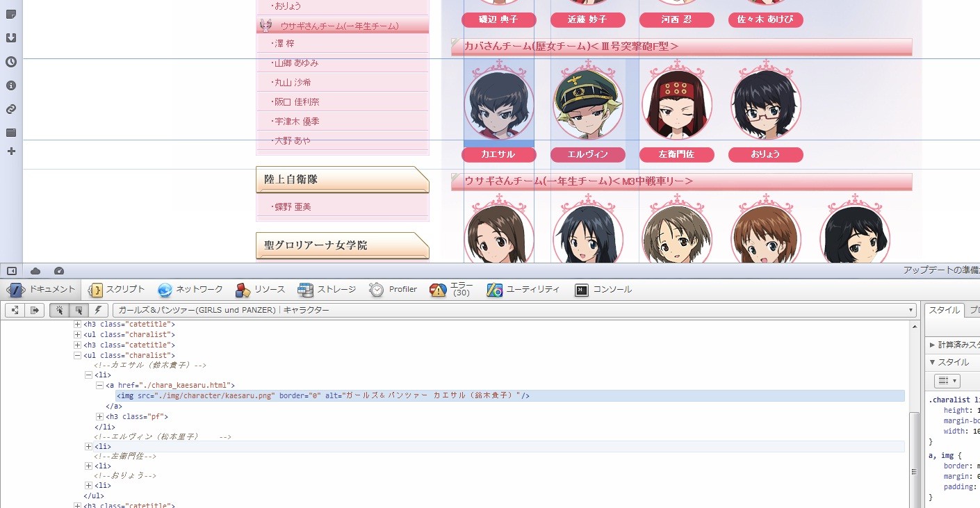Switch to the ネットワーク tab
This screenshot has height=508, width=980.
coord(190,290)
